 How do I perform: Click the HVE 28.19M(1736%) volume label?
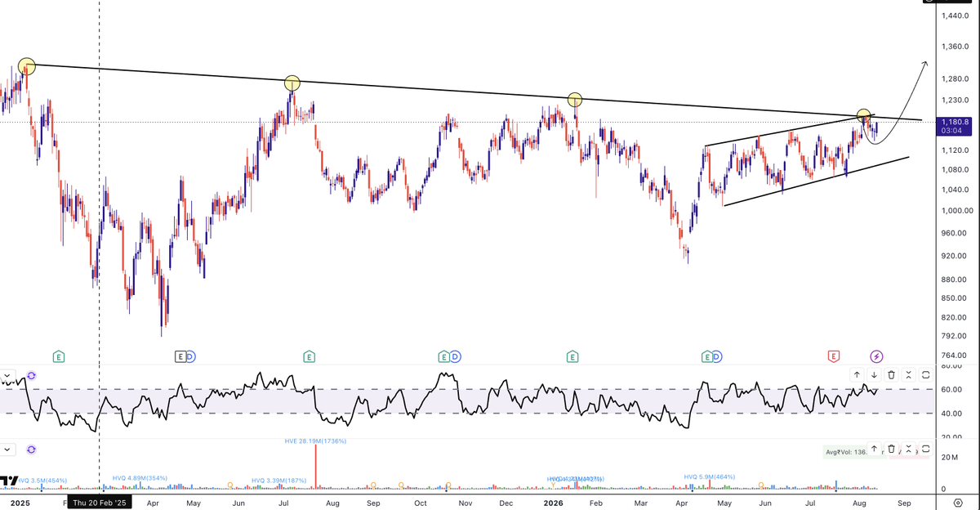tap(315, 441)
